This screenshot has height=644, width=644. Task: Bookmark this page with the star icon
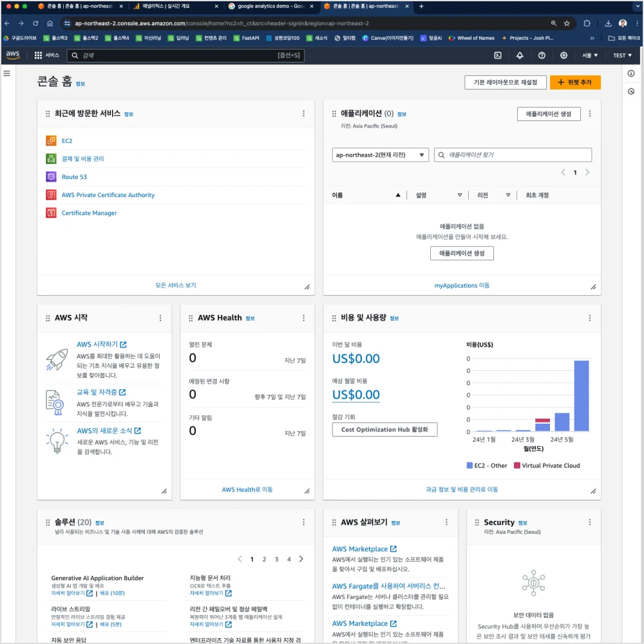(567, 23)
